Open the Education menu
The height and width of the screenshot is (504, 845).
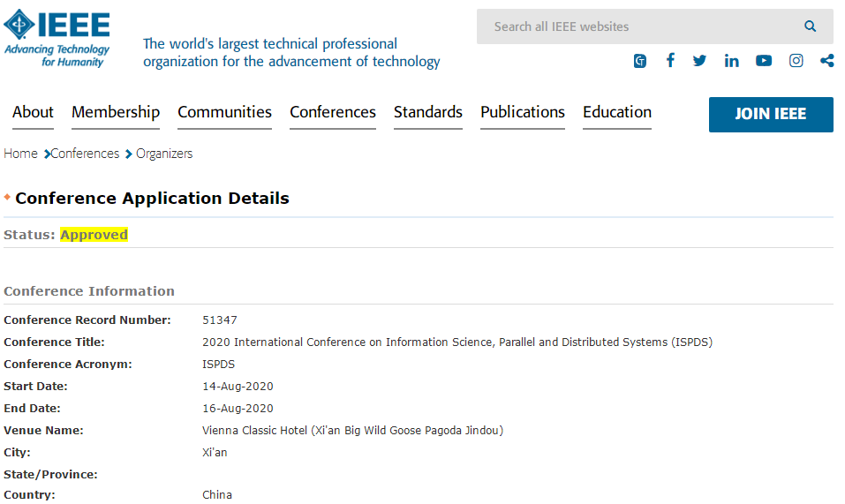[x=617, y=112]
